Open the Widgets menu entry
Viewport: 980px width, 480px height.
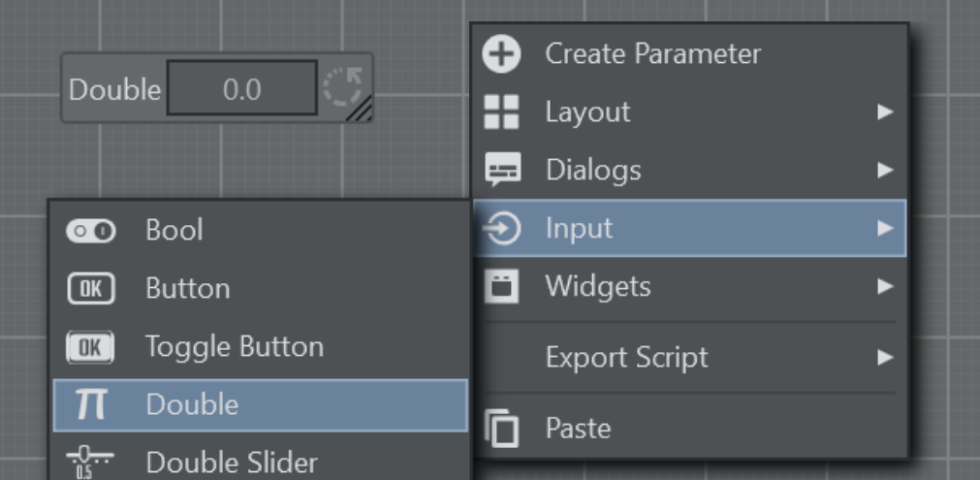tap(597, 287)
